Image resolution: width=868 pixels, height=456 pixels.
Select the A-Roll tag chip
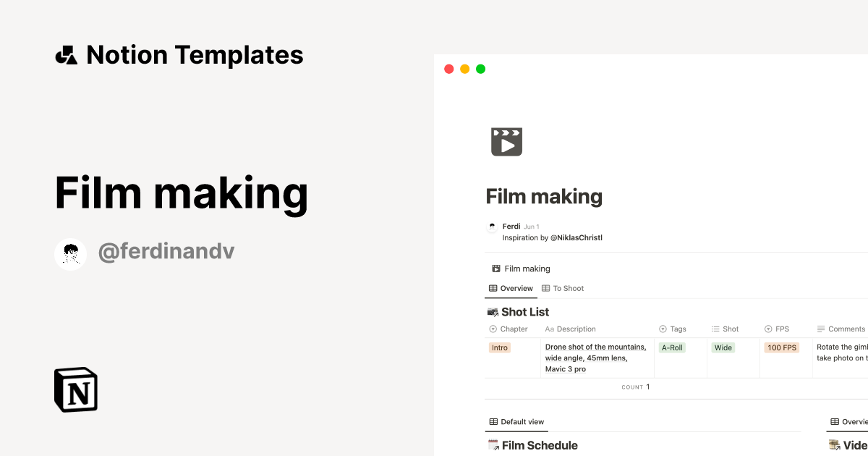tap(672, 347)
